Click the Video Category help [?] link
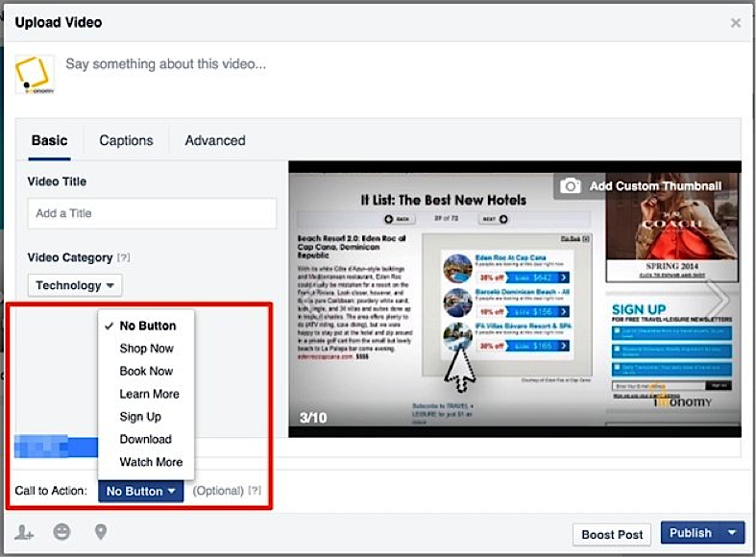Viewport: 756px width, 557px height. [124, 257]
